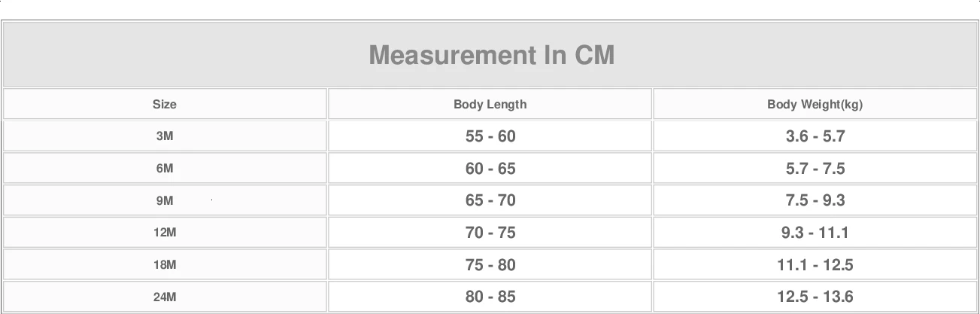Select body length 65 - 70 cell
This screenshot has height=314, width=980.
[490, 200]
